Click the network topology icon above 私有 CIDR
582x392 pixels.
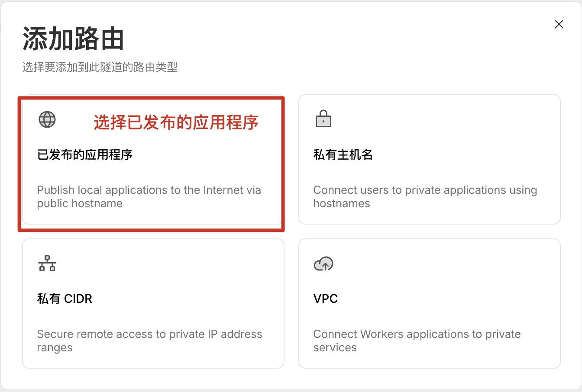tap(47, 263)
